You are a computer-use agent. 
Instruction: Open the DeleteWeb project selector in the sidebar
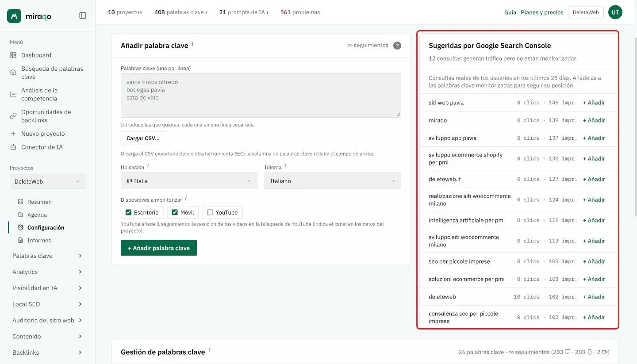click(x=47, y=181)
